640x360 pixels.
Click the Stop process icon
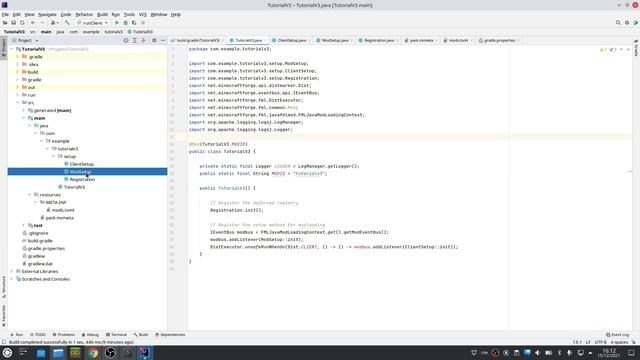click(x=143, y=23)
